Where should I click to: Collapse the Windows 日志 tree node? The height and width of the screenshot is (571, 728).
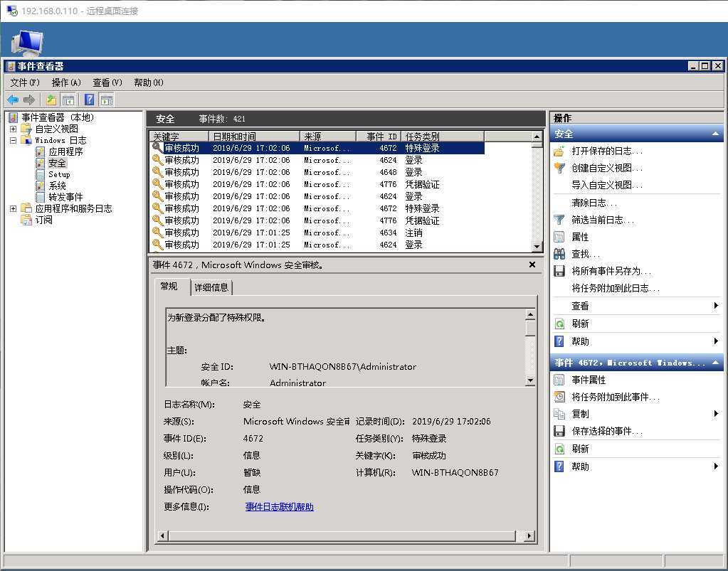pos(13,141)
